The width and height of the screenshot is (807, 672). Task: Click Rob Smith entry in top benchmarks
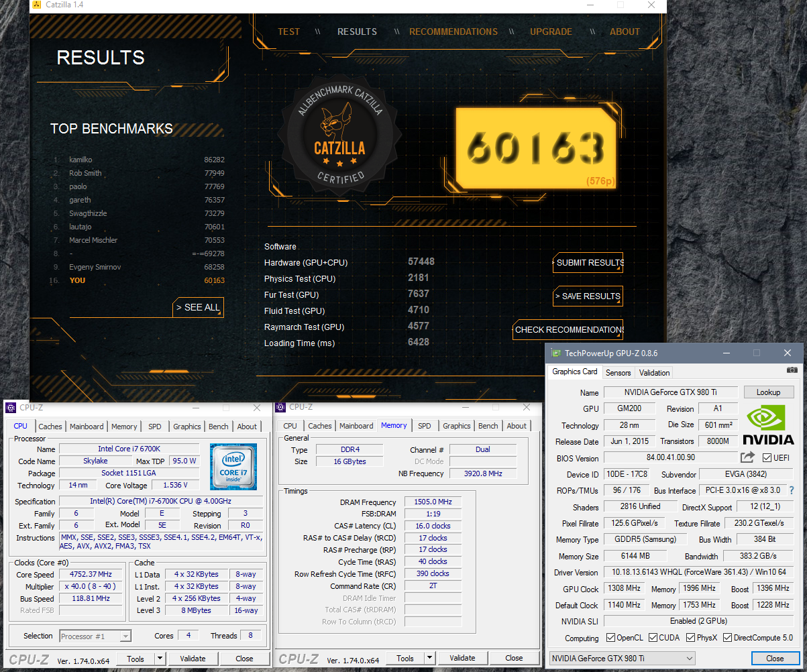(x=139, y=173)
